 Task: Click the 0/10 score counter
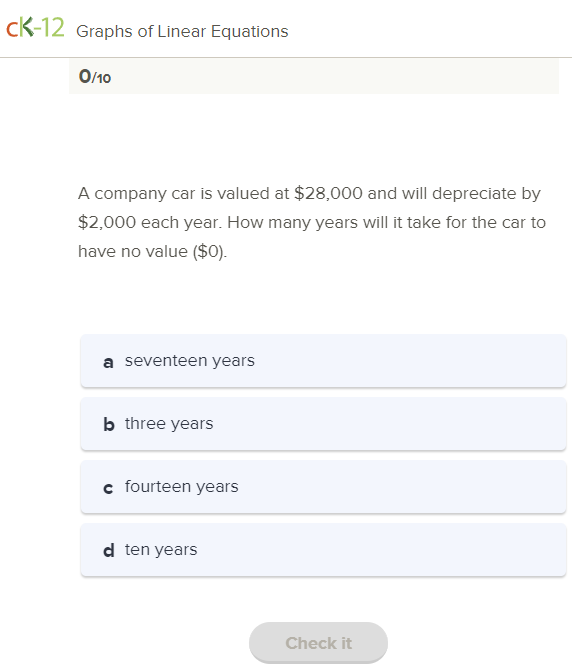95,77
